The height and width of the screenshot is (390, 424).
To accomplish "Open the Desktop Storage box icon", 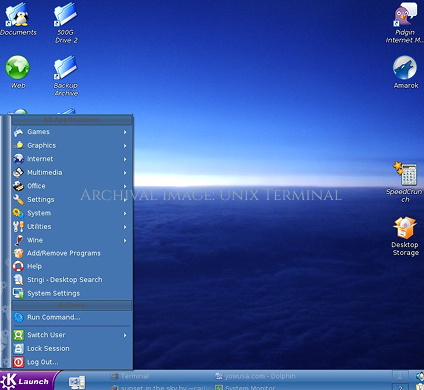I will [405, 228].
